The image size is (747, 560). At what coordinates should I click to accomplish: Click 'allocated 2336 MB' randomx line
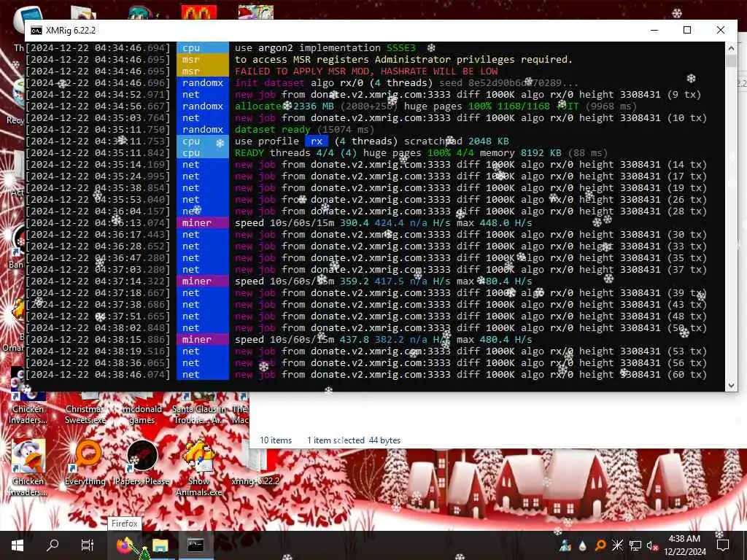[x=436, y=106]
